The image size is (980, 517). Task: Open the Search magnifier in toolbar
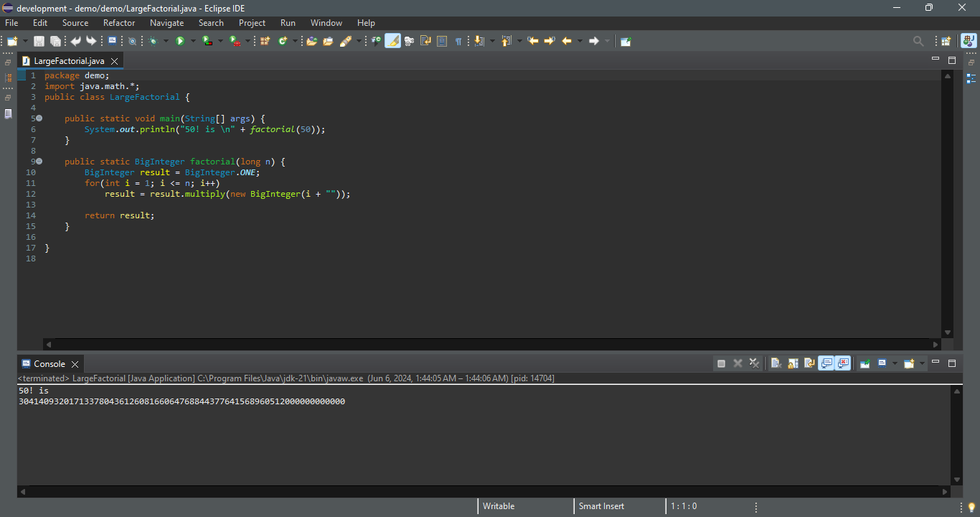[x=918, y=42]
